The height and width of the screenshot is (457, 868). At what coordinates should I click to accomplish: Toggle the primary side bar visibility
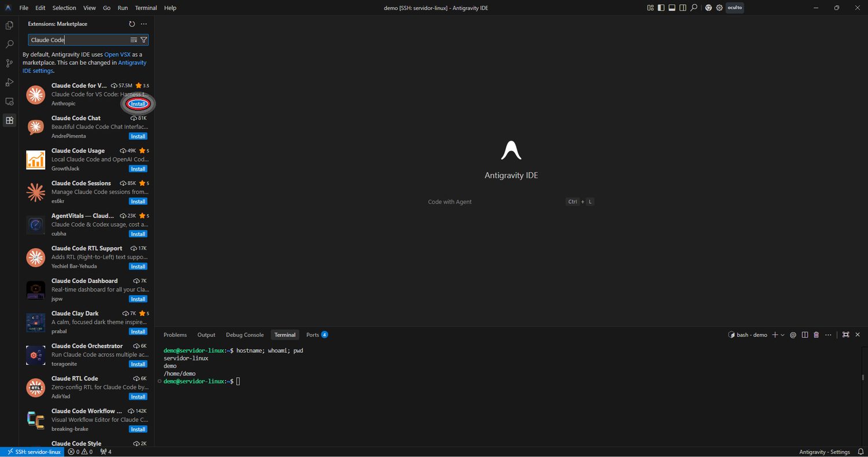[661, 8]
